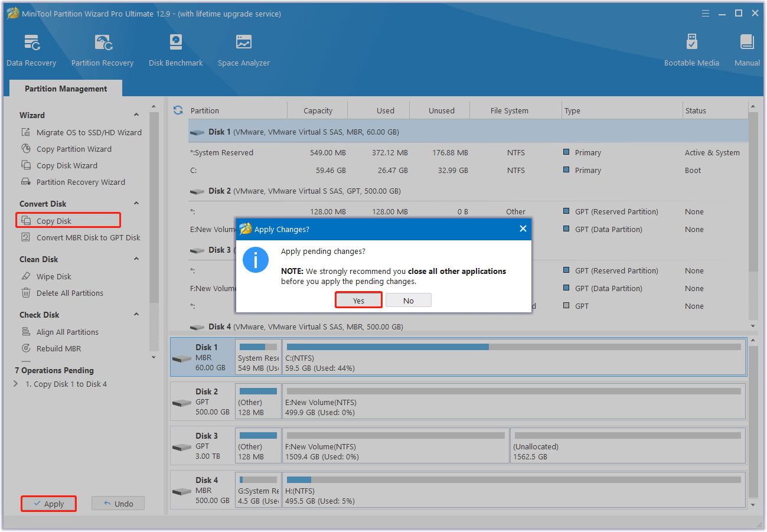
Task: Click the Disk 3 drive icon in disk map
Action: [181, 446]
